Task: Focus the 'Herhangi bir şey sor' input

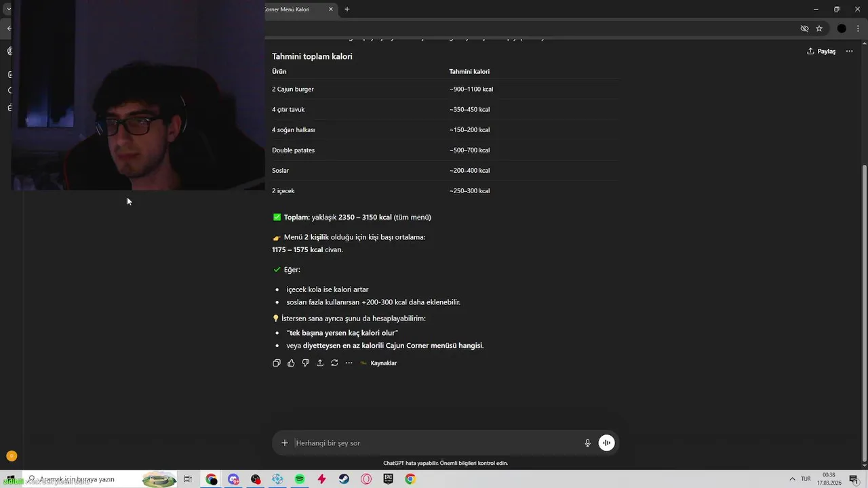Action: [434, 443]
